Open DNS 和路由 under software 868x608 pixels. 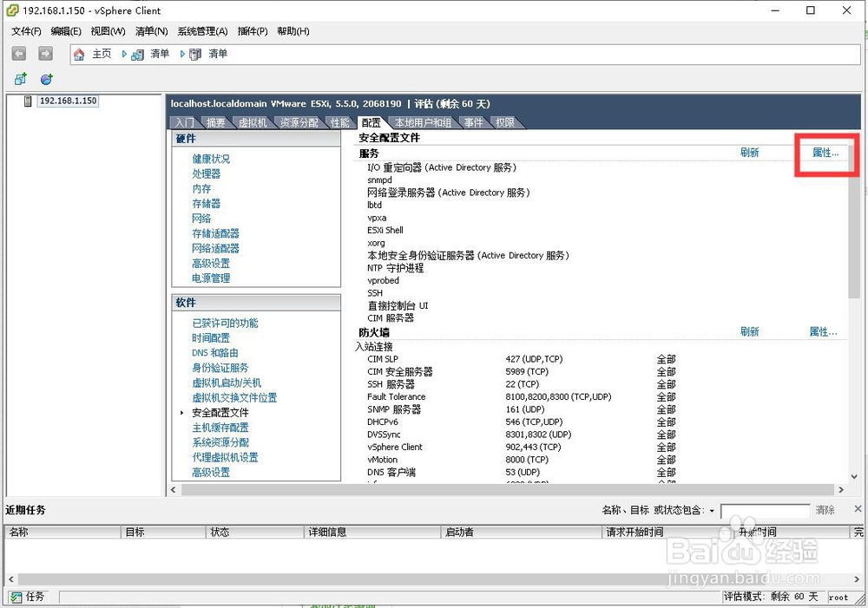215,353
